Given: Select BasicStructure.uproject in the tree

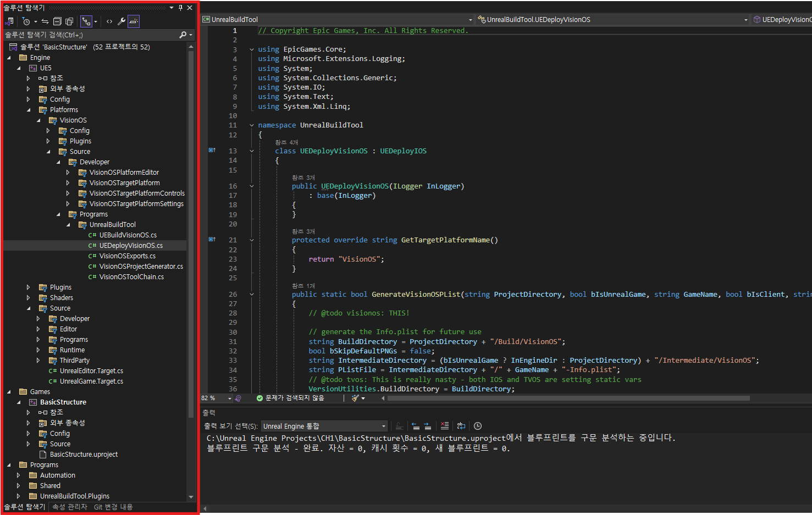Looking at the screenshot, I should tap(84, 455).
